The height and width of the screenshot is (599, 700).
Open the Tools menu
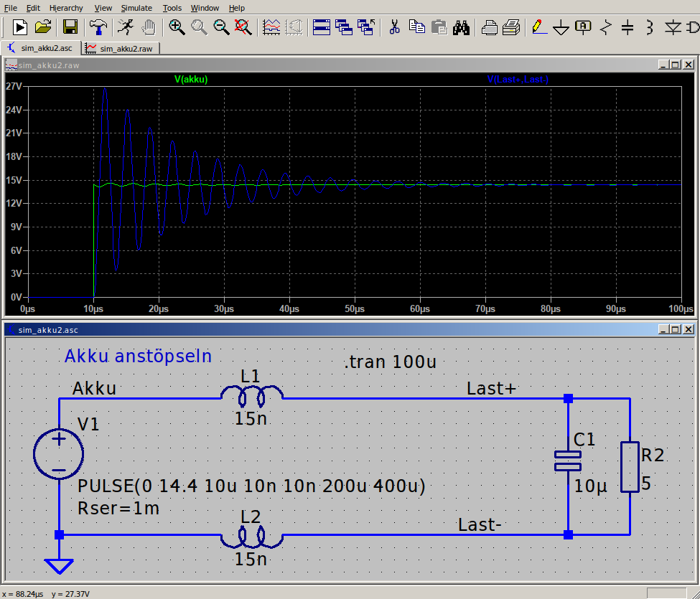[172, 8]
